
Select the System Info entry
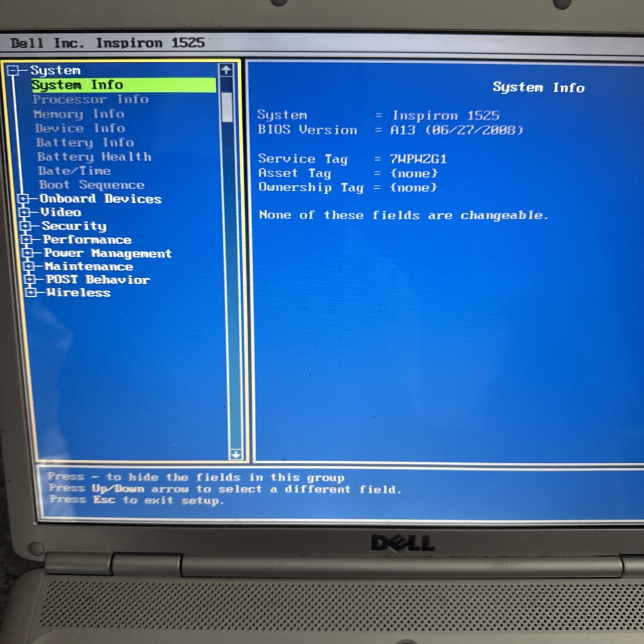click(x=124, y=85)
